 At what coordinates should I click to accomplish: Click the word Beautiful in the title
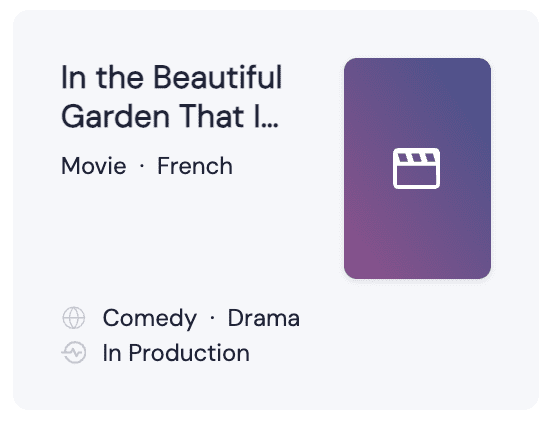[x=218, y=77]
